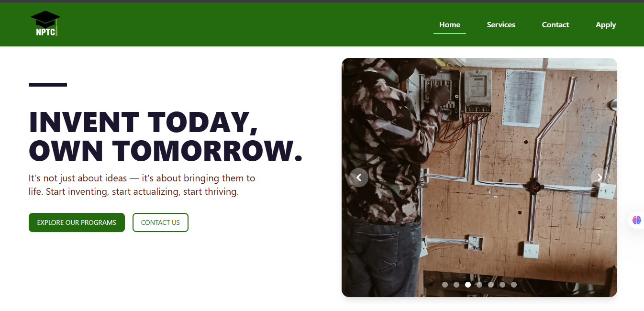Image resolution: width=644 pixels, height=311 pixels.
Task: Open the brain assistant floating icon
Action: coord(636,220)
